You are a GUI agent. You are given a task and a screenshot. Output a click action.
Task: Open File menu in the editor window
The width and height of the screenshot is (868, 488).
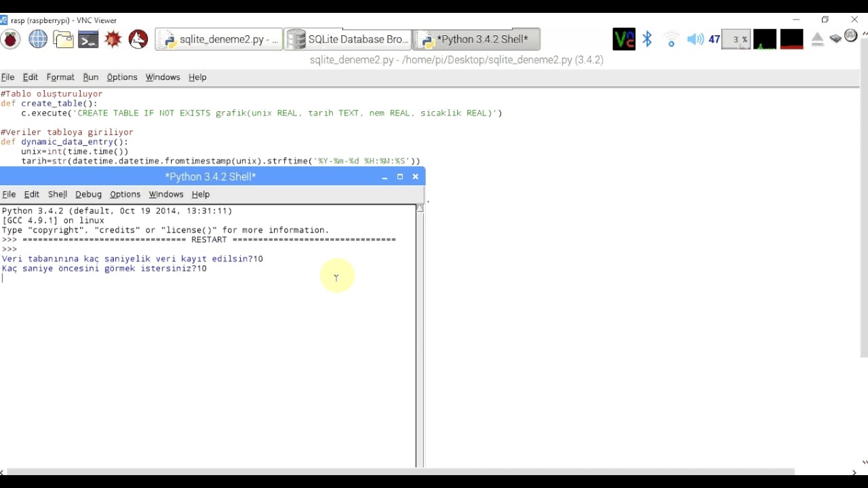pyautogui.click(x=8, y=77)
